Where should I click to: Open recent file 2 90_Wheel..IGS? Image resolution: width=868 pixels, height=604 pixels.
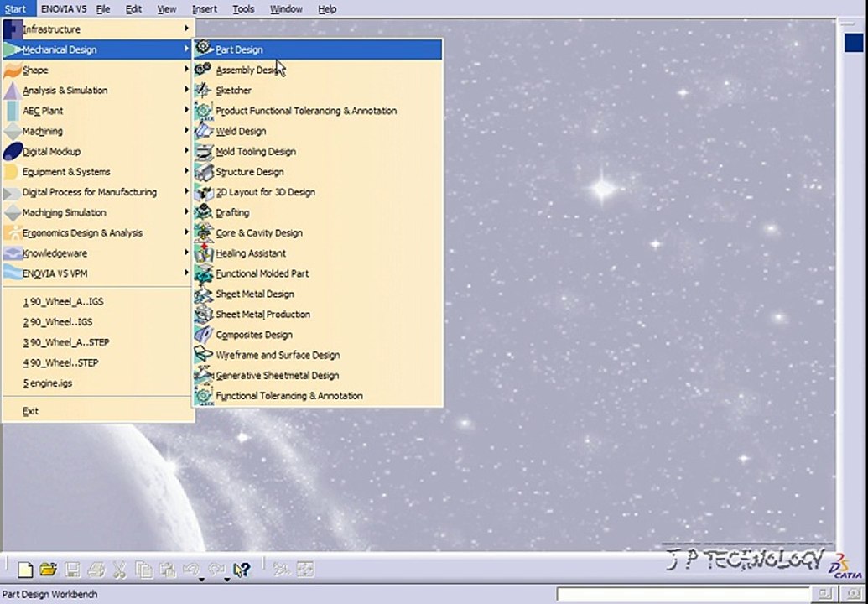point(98,321)
